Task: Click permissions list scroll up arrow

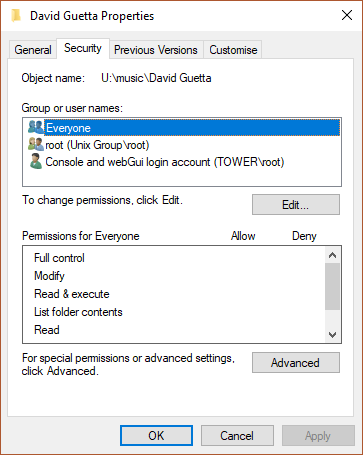Action: click(x=332, y=255)
